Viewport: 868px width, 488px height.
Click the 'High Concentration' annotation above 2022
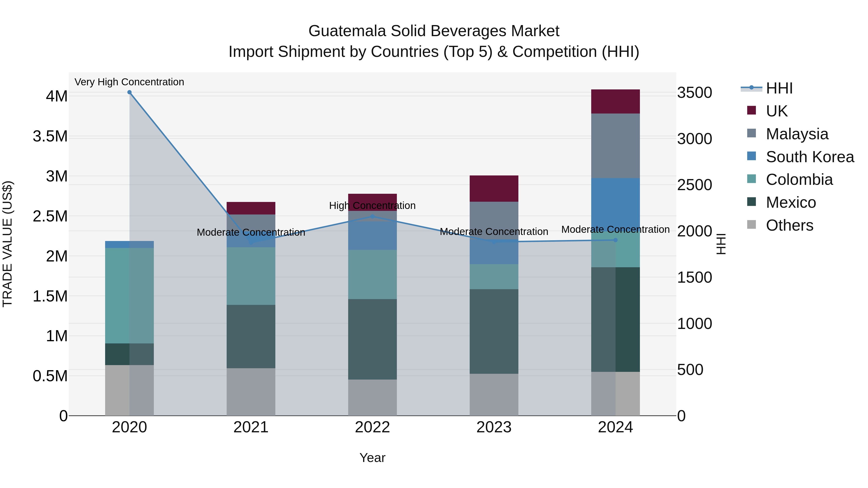pyautogui.click(x=372, y=205)
